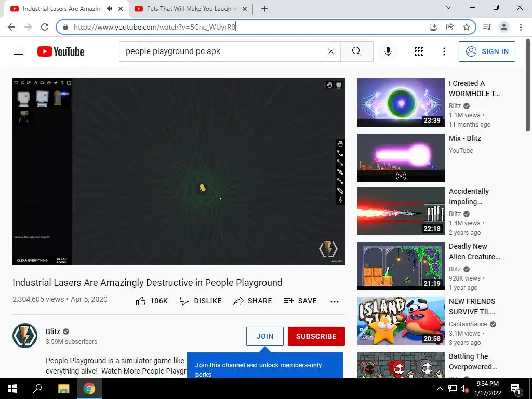
Task: Click the YouTube logo
Action: [x=61, y=51]
